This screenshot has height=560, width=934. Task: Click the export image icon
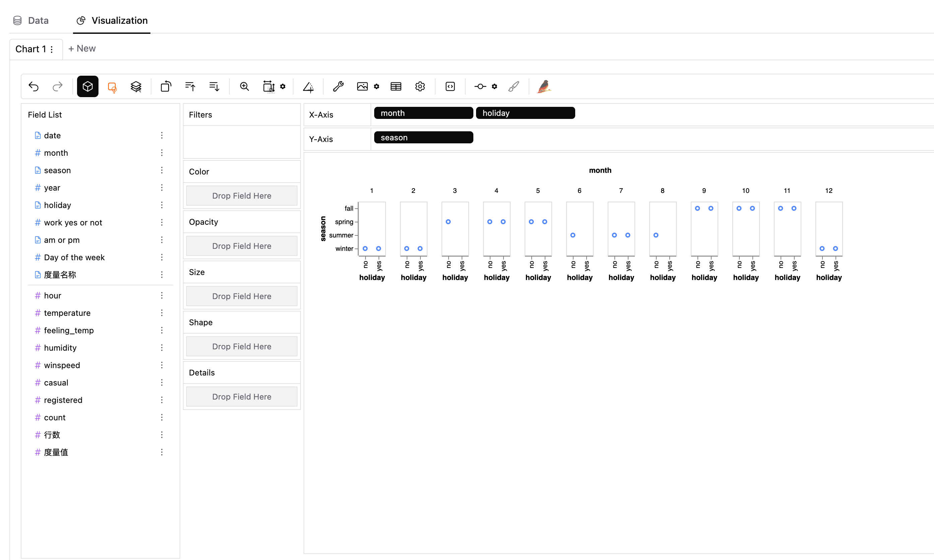tap(362, 86)
